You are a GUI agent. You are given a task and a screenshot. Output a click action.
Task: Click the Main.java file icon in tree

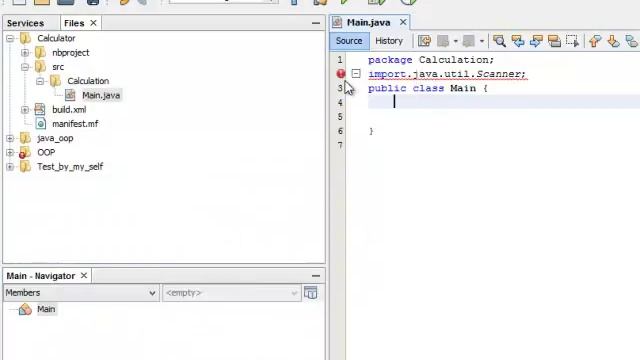[70, 95]
